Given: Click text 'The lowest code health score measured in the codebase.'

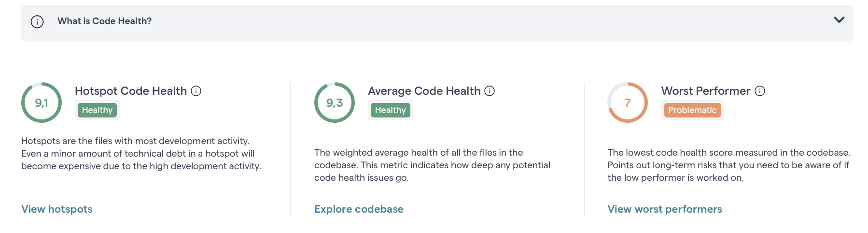Looking at the screenshot, I should click(729, 153).
